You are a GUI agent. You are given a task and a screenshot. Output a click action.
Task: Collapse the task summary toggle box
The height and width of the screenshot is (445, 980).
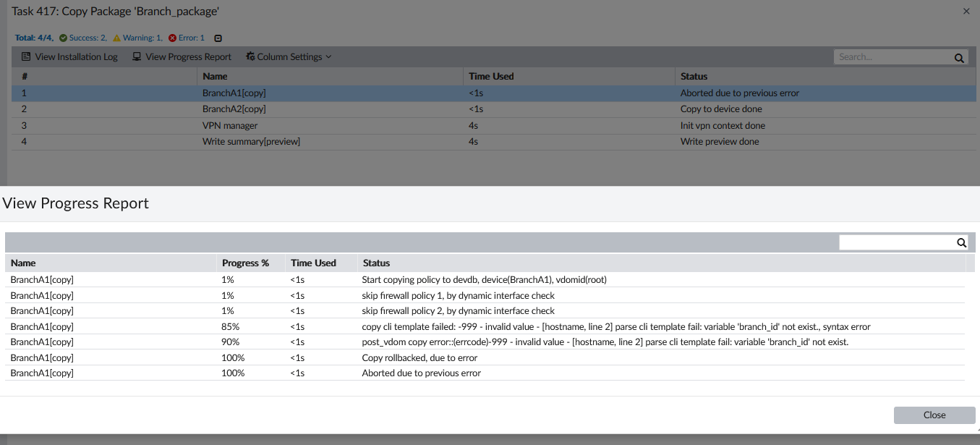tap(218, 38)
